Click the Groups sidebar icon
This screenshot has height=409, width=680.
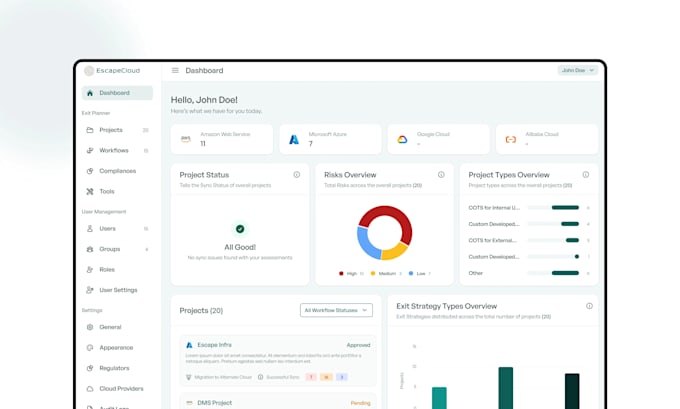(90, 249)
